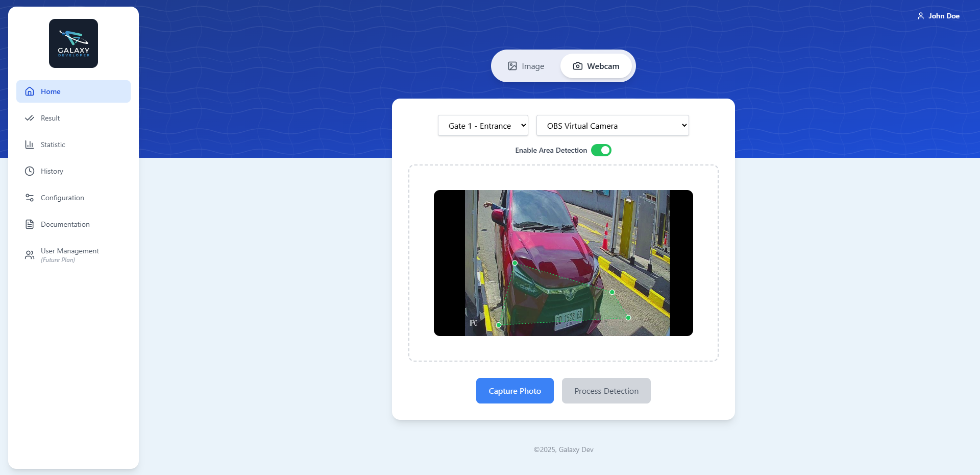This screenshot has width=980, height=475.
Task: Click the Documentation file icon
Action: (x=30, y=224)
